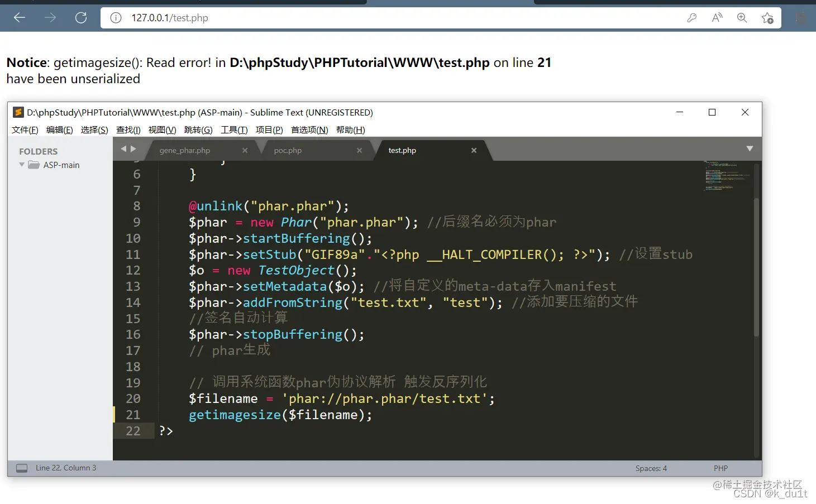
Task: Reload the test.php page
Action: (x=81, y=18)
